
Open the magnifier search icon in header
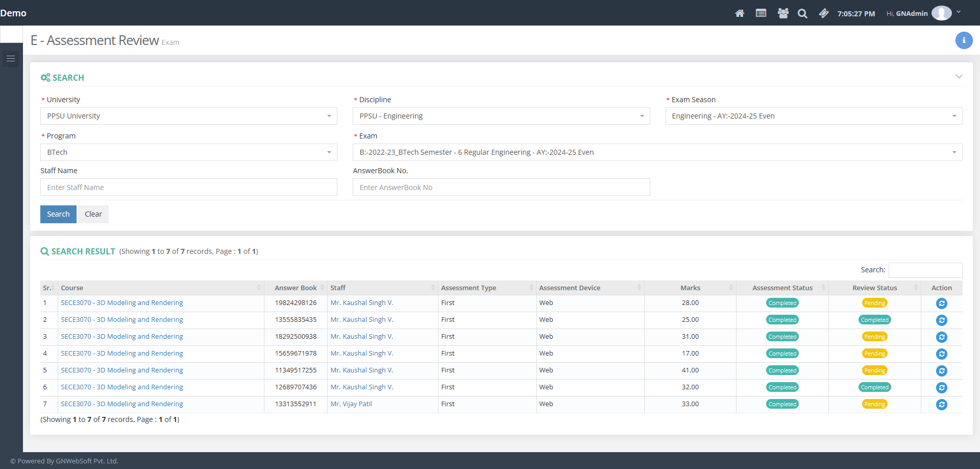pyautogui.click(x=802, y=13)
